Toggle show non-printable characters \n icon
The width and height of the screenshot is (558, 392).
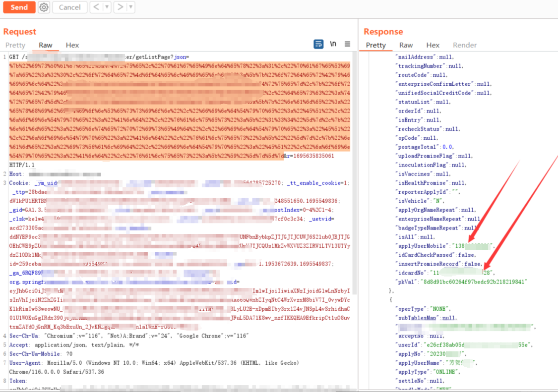tap(333, 44)
